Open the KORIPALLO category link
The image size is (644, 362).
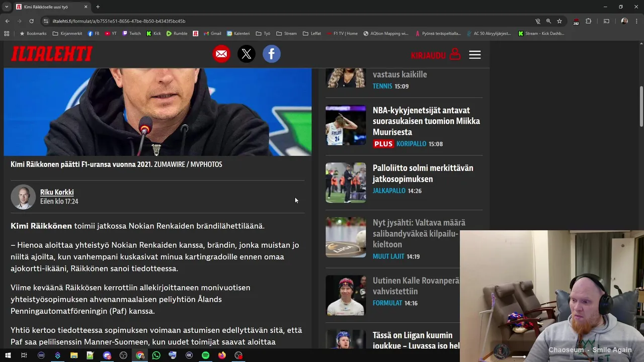tap(411, 144)
